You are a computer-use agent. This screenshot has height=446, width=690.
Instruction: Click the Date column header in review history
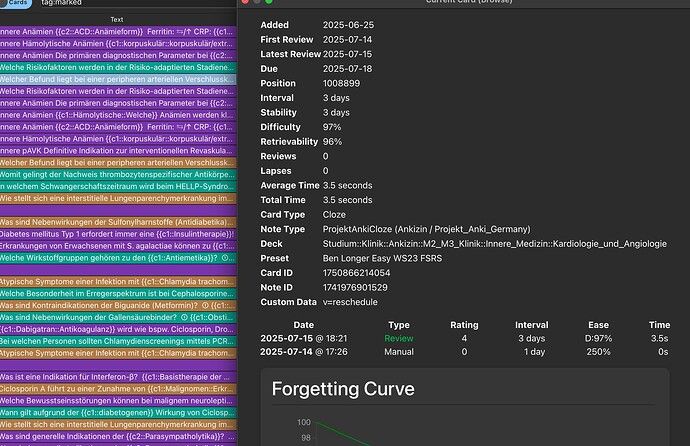click(304, 325)
